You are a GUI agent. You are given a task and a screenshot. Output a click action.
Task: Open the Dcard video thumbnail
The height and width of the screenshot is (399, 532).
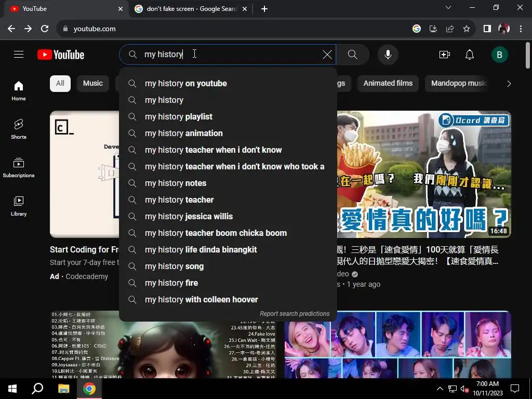point(424,174)
